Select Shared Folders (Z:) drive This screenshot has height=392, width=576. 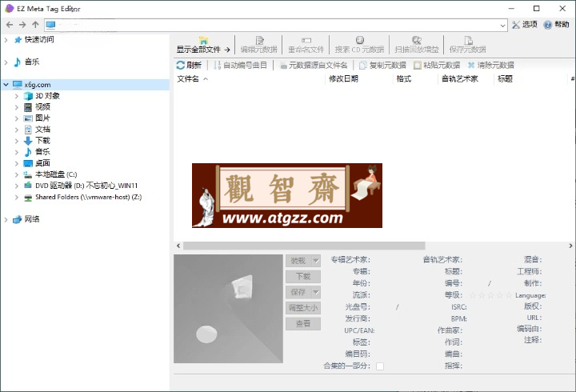click(89, 197)
